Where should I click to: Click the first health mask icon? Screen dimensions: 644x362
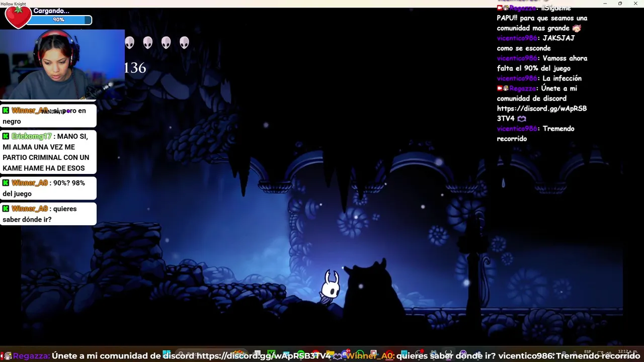point(130,43)
